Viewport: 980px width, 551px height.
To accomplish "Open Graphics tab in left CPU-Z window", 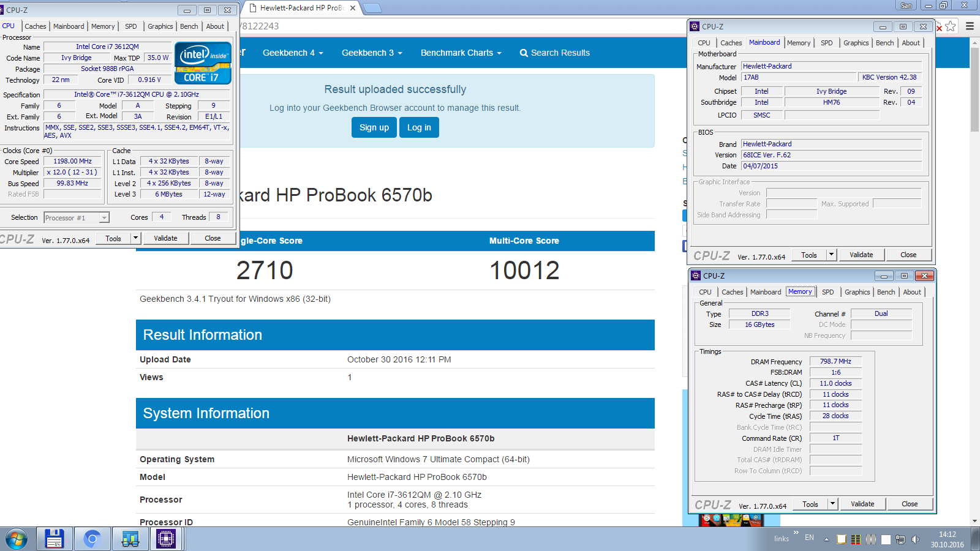I will (160, 26).
